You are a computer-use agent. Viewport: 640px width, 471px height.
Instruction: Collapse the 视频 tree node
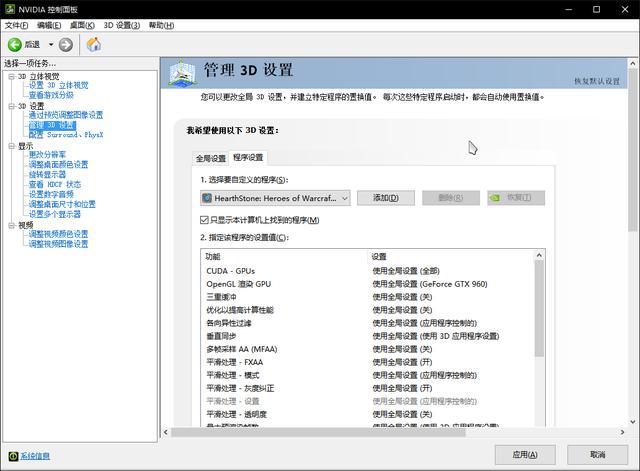(x=11, y=225)
